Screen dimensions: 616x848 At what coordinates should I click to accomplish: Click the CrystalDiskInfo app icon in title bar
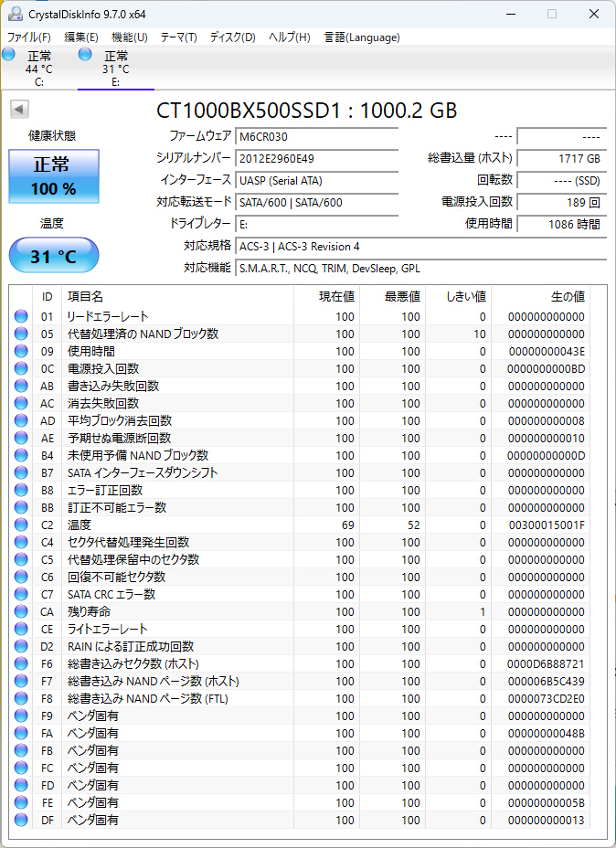16,14
